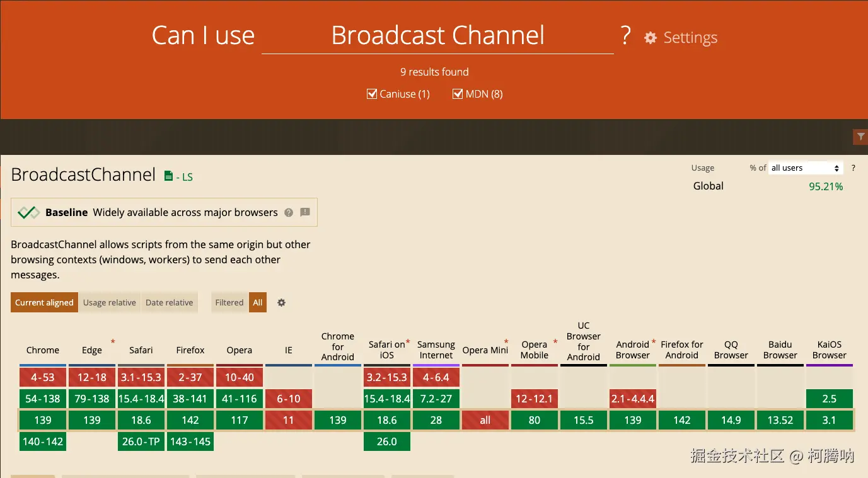This screenshot has height=478, width=868.
Task: Open the LS specification document icon
Action: 168,176
